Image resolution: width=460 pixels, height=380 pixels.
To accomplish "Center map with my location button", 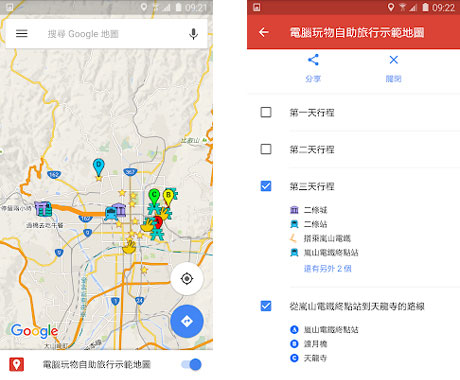I will [x=187, y=278].
